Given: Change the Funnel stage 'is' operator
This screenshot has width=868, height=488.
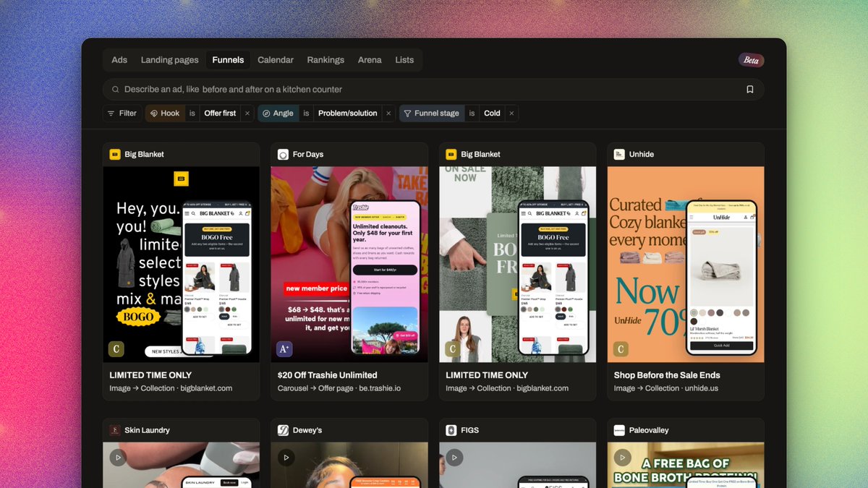Looking at the screenshot, I should pyautogui.click(x=472, y=114).
